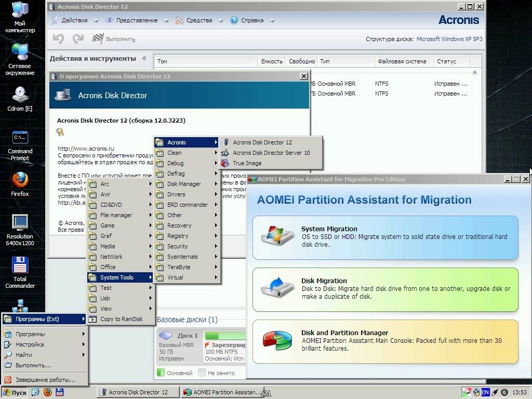Viewport: 532px width, 399px height.
Task: Click the System Migration Windows drive icon
Action: [x=277, y=236]
